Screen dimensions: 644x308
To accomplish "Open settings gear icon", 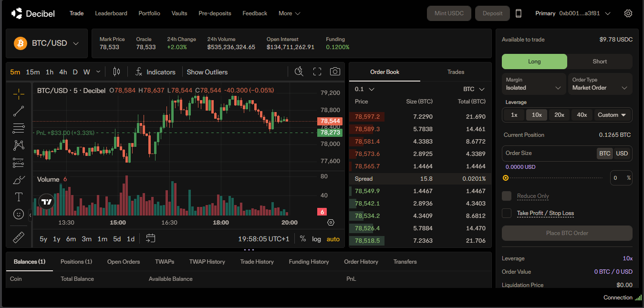I will click(628, 13).
